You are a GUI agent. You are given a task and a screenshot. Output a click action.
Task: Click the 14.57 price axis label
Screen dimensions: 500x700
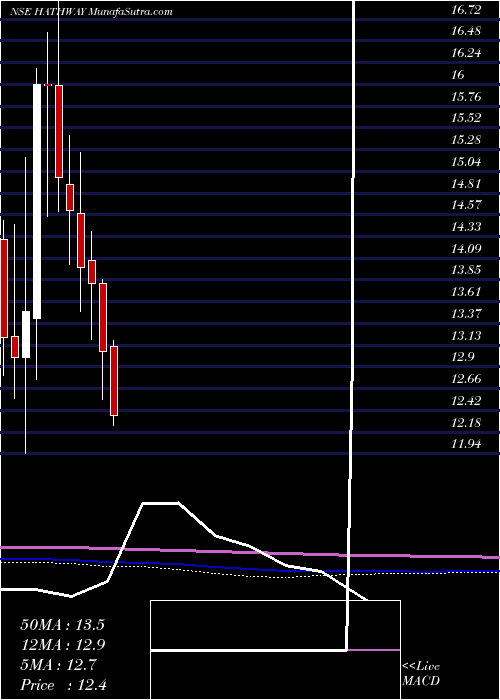(466, 205)
